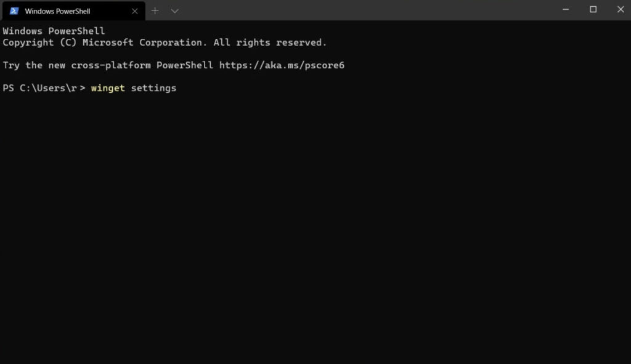
Task: Click the Windows PowerShell tab title text
Action: tap(59, 10)
